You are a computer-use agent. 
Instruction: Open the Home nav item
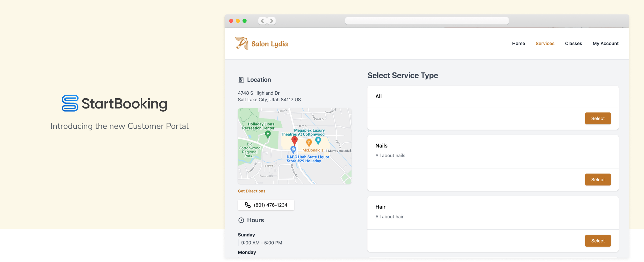(518, 43)
